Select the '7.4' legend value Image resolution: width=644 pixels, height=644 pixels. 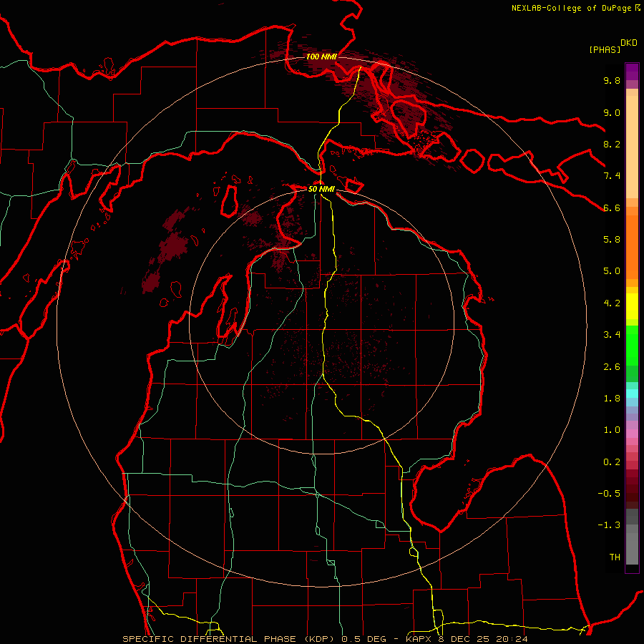612,176
